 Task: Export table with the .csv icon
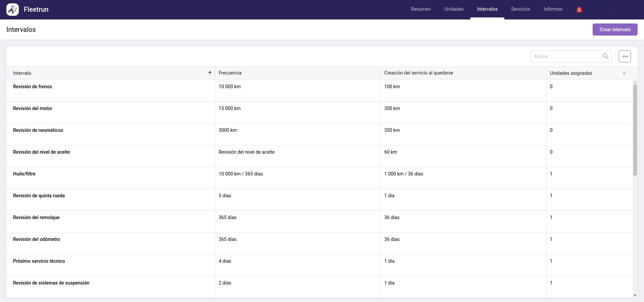(x=625, y=56)
